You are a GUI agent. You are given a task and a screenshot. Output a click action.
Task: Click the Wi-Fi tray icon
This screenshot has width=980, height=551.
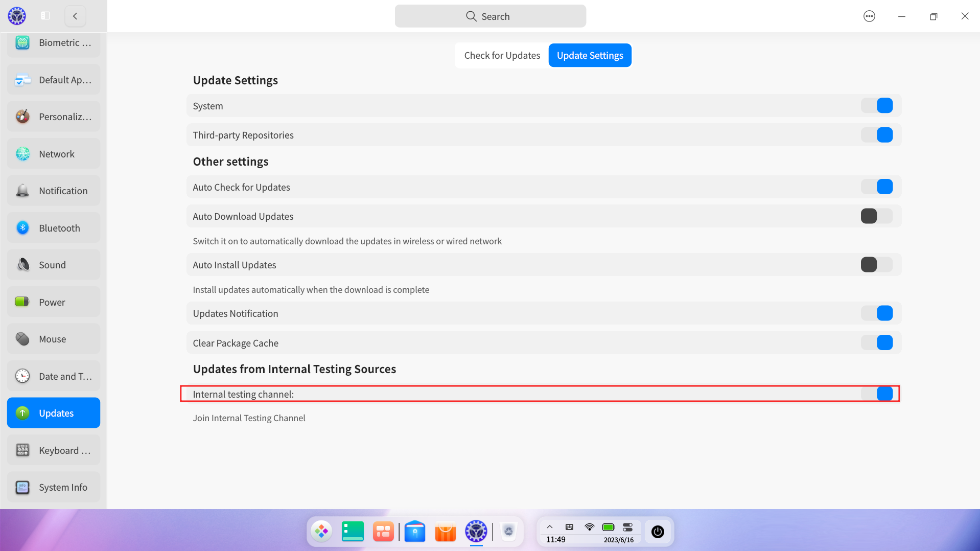coord(589,527)
